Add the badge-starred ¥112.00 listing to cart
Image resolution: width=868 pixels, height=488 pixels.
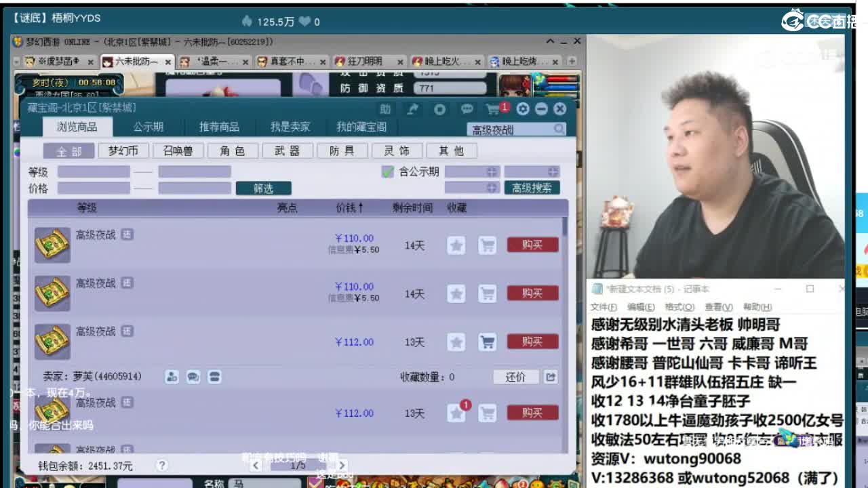point(487,413)
